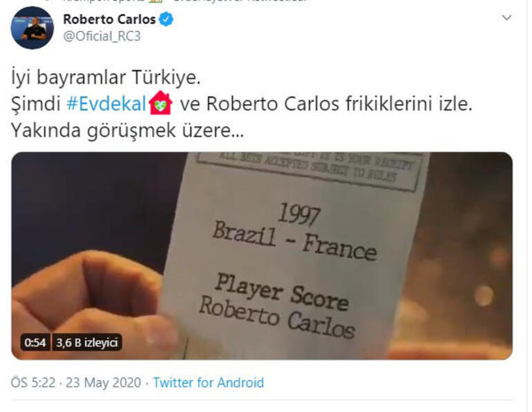Click the 0:54 video duration badge
Viewport: 532px width, 412px height.
click(x=35, y=342)
